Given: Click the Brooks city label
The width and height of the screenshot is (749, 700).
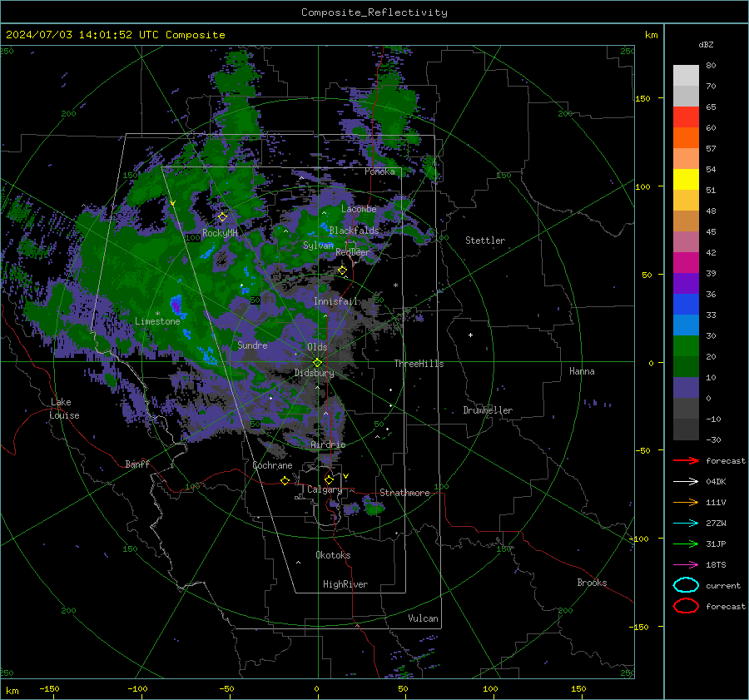Looking at the screenshot, I should pos(592,583).
